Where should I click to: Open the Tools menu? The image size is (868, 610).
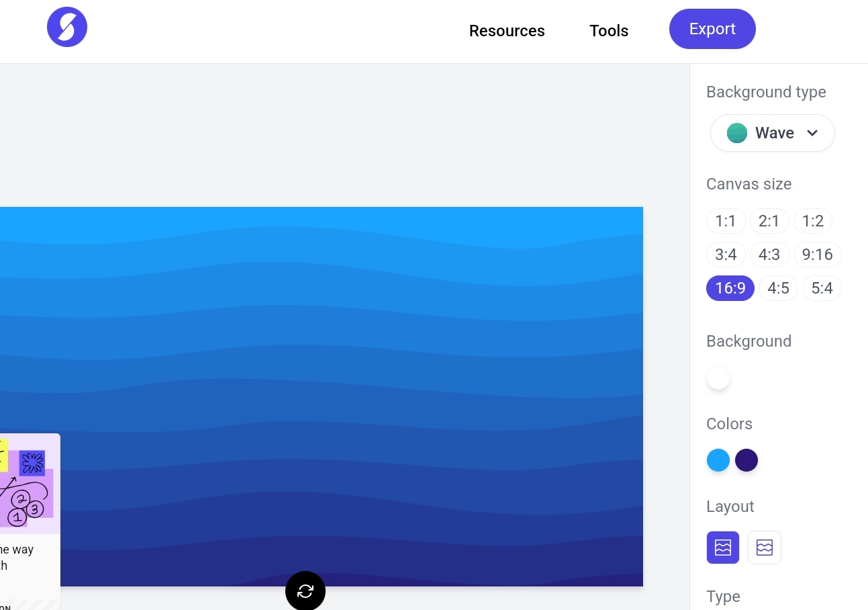608,31
